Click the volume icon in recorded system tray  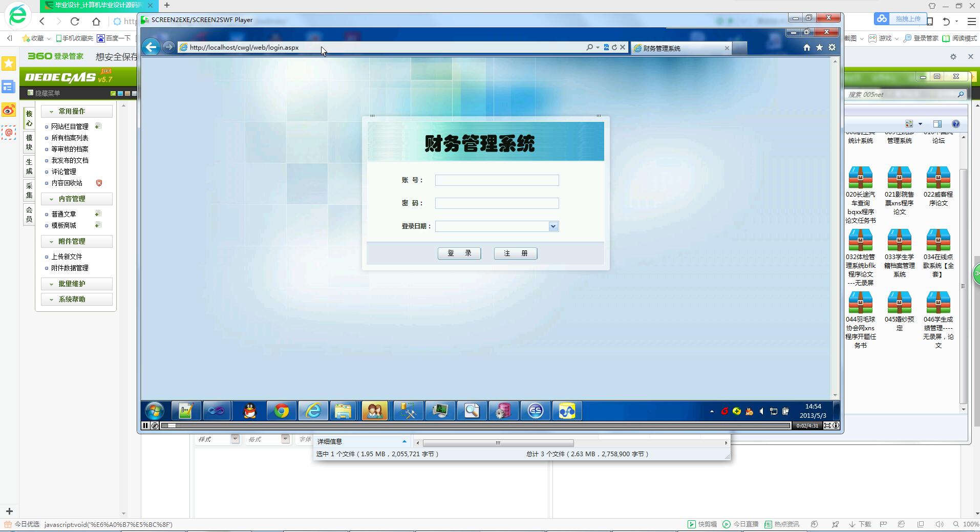click(761, 411)
